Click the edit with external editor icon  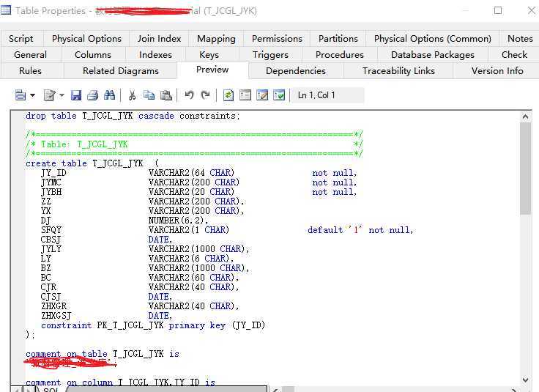(x=50, y=95)
